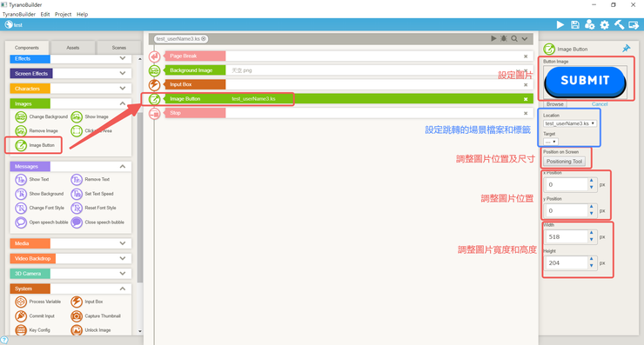The height and width of the screenshot is (345, 644).
Task: Add a Remove Image component
Action: click(x=37, y=131)
